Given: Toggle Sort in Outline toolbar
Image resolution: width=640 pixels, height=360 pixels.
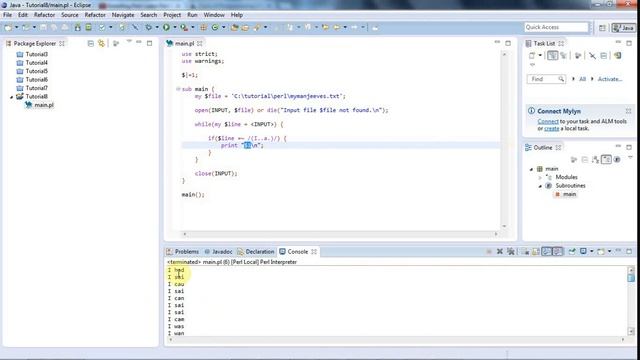Looking at the screenshot, I should click(596, 160).
